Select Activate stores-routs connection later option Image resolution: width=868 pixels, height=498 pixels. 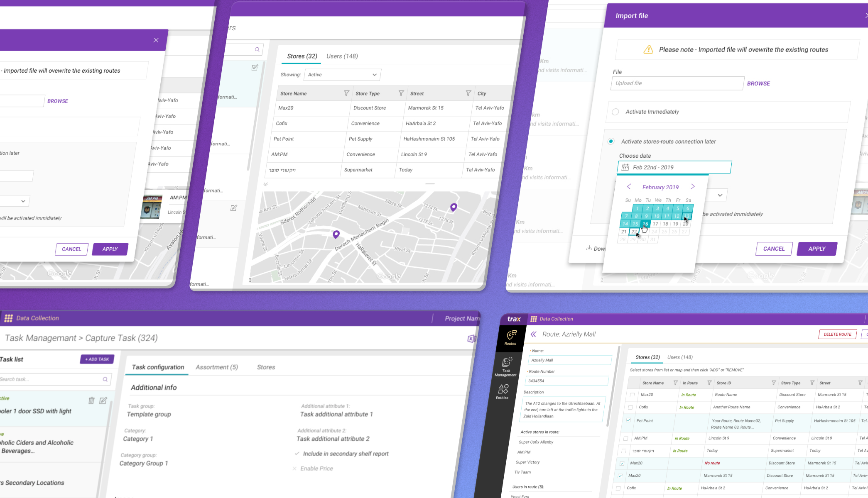point(611,142)
